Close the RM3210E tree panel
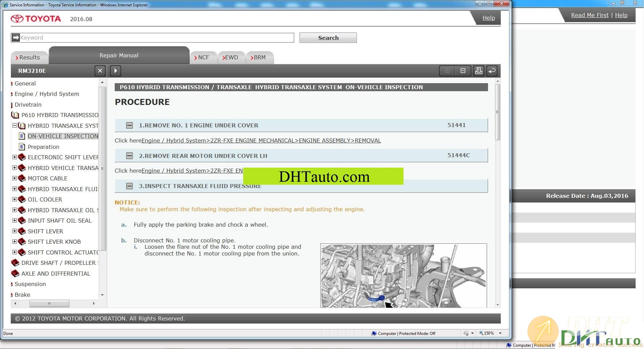 (100, 71)
